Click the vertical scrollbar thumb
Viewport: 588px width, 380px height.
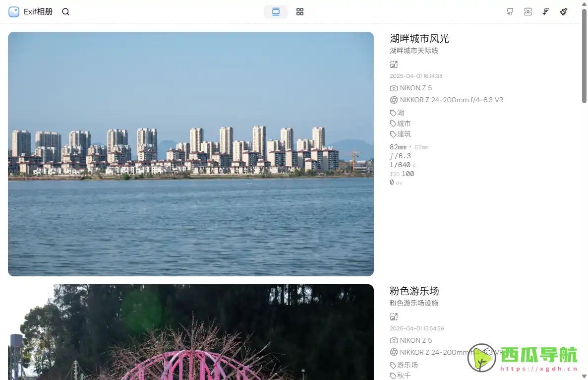[x=584, y=56]
